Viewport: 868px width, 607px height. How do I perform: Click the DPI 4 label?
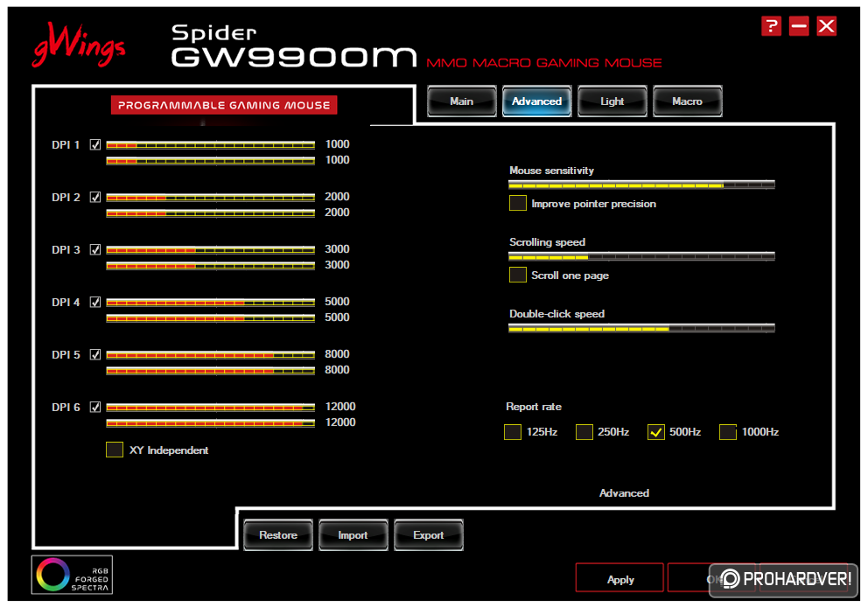(66, 302)
